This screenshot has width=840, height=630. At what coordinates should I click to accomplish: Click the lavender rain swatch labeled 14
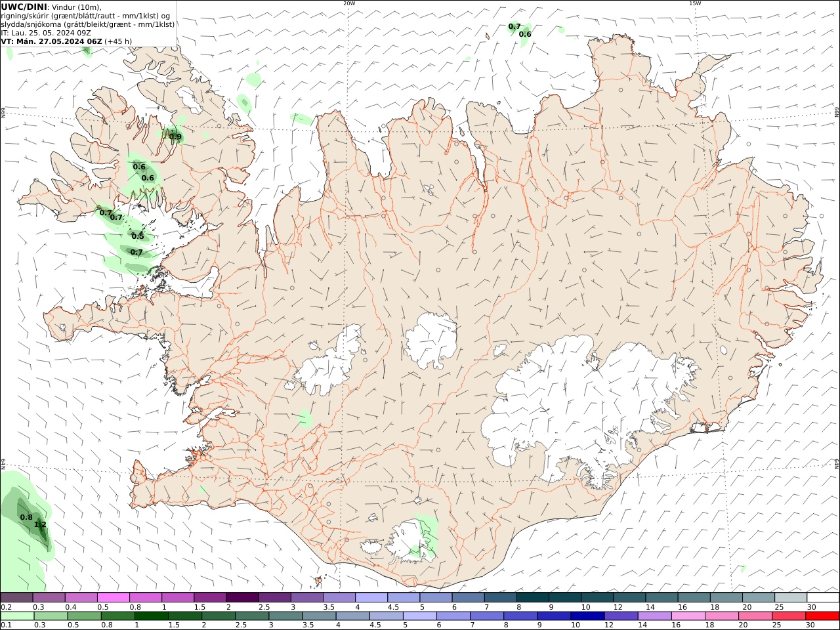click(654, 616)
